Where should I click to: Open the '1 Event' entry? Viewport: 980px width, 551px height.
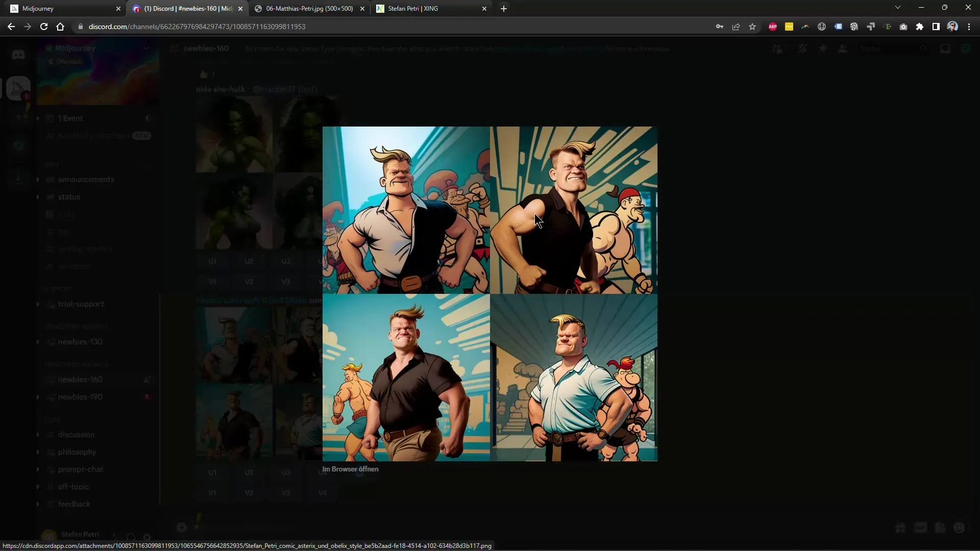[97, 118]
